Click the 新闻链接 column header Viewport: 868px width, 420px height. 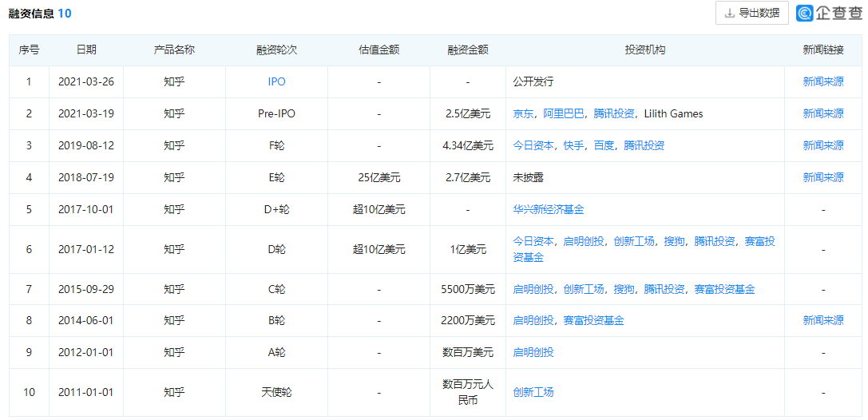point(823,50)
